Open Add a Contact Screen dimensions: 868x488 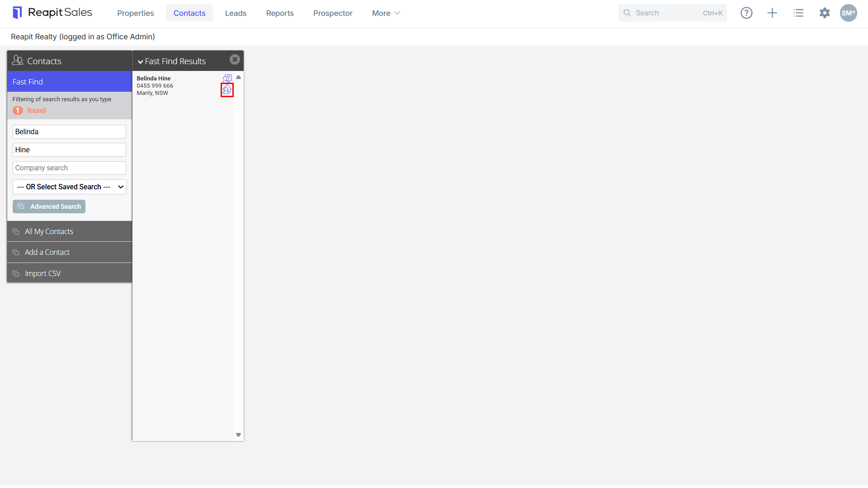70,252
